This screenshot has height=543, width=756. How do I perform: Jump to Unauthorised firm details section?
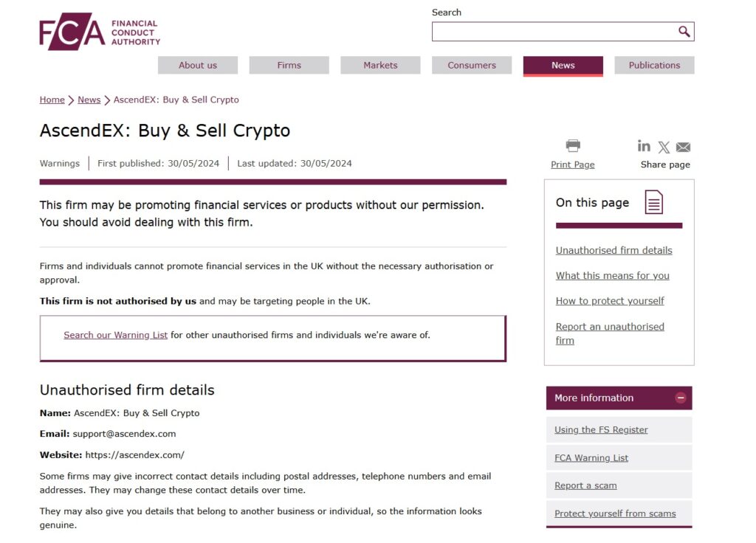click(x=614, y=250)
